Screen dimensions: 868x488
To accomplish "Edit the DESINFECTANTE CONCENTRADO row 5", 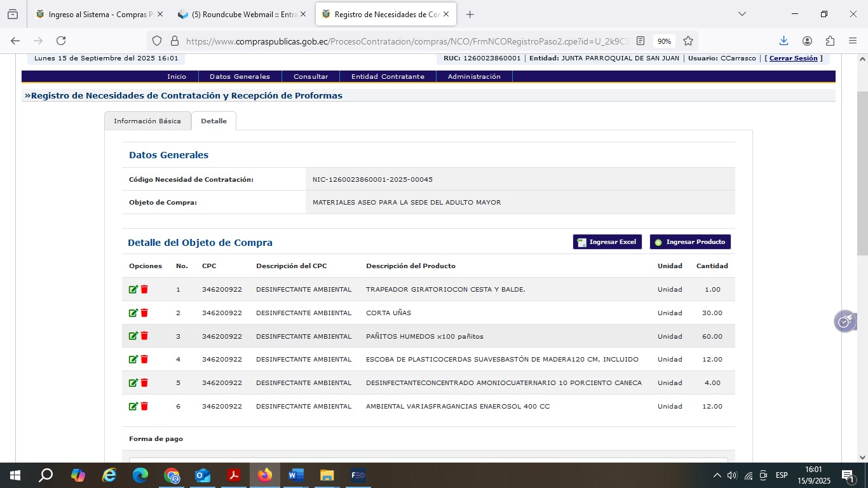I will point(133,383).
